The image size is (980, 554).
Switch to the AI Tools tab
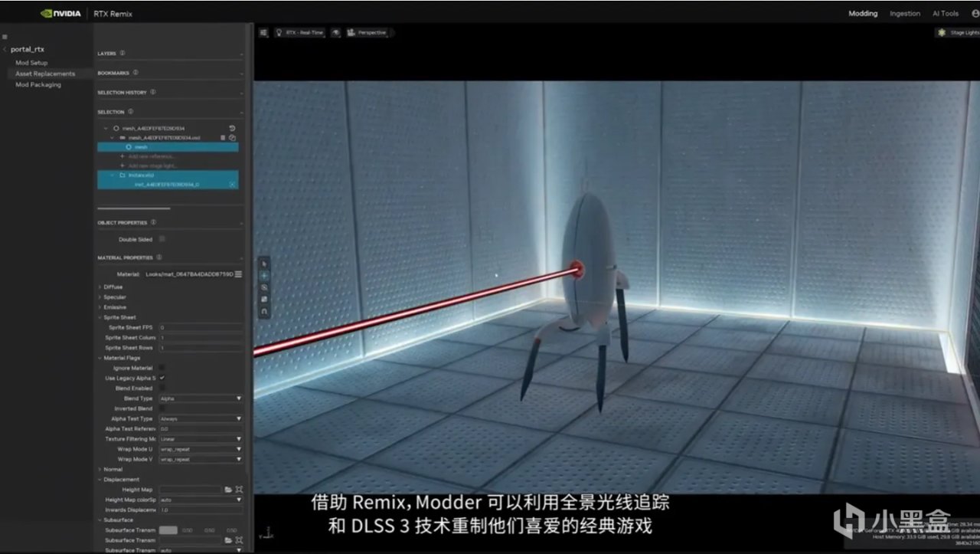[x=946, y=14]
